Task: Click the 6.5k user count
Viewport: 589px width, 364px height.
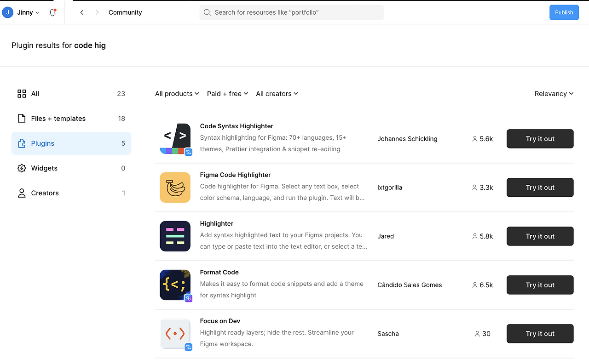Action: [x=486, y=285]
